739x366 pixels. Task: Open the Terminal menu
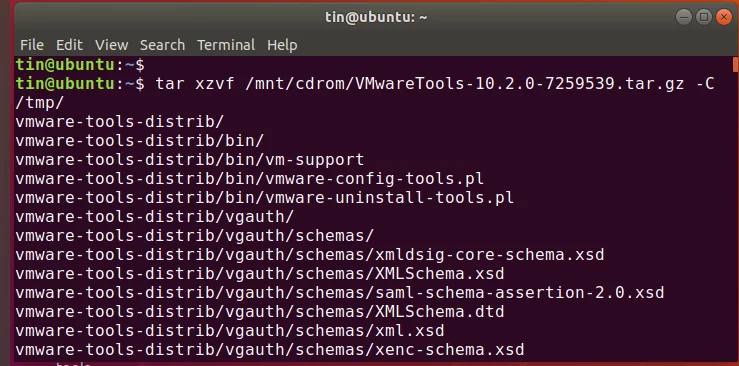point(226,45)
